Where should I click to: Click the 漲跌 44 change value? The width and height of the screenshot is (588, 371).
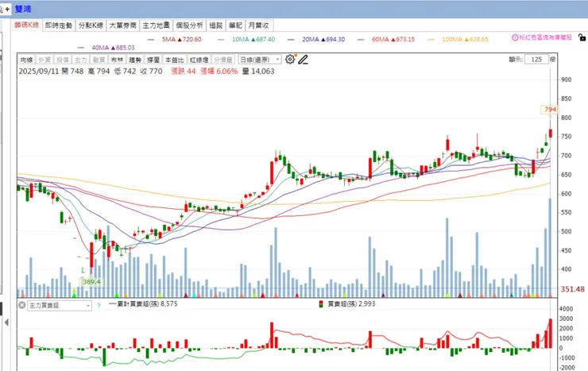183,71
